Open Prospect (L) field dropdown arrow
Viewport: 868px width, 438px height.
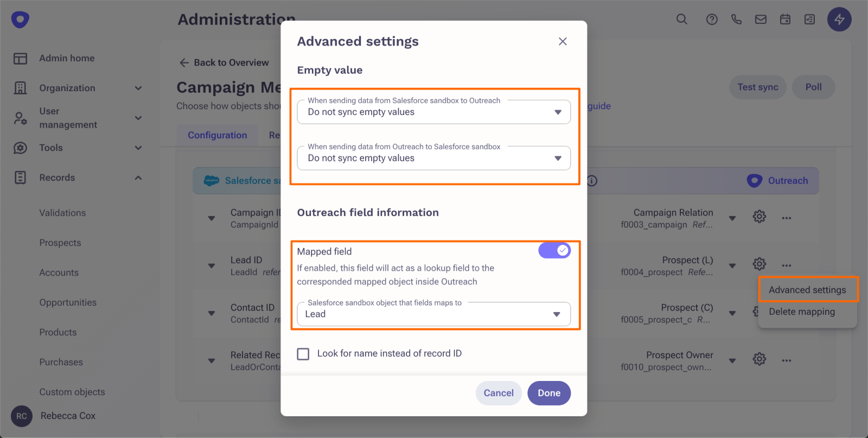[x=732, y=265]
